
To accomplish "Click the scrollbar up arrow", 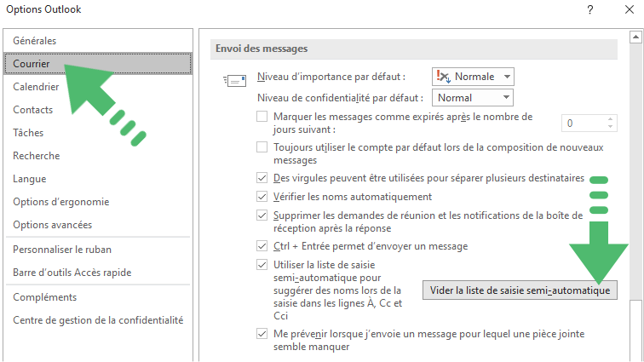I will point(635,37).
